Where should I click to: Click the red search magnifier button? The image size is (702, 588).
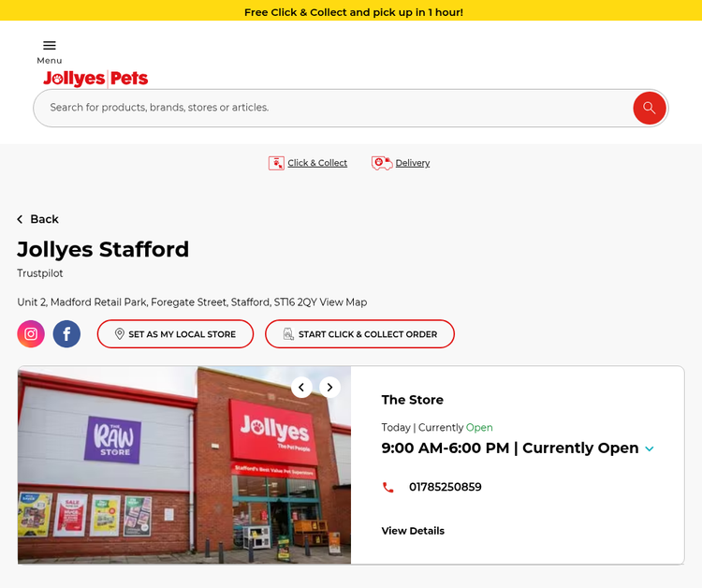coord(650,108)
